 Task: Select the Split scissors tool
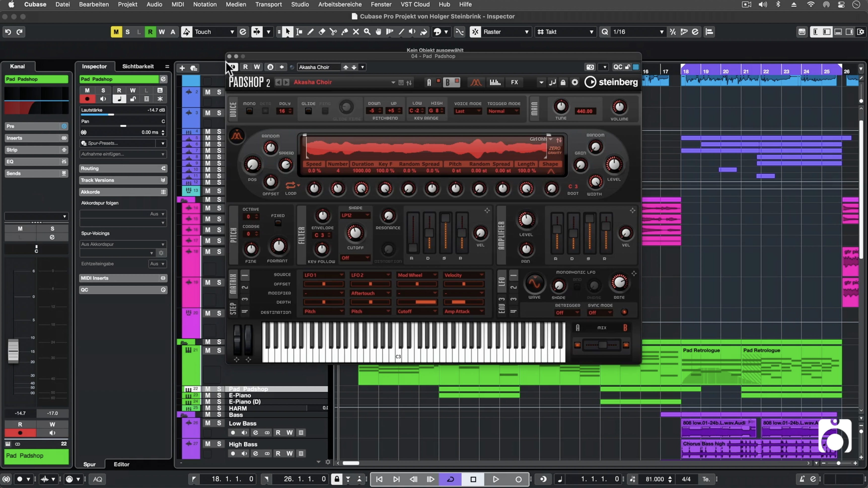(333, 32)
